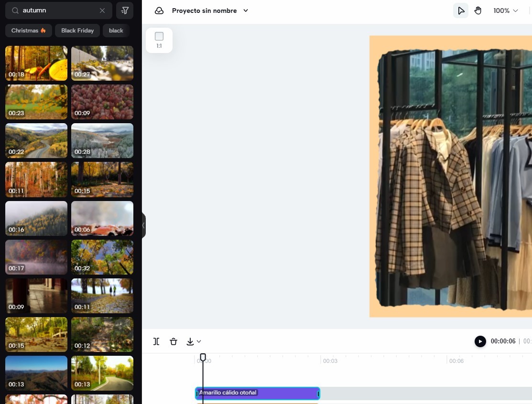Activate the select pointer tool
The image size is (532, 404).
(461, 11)
